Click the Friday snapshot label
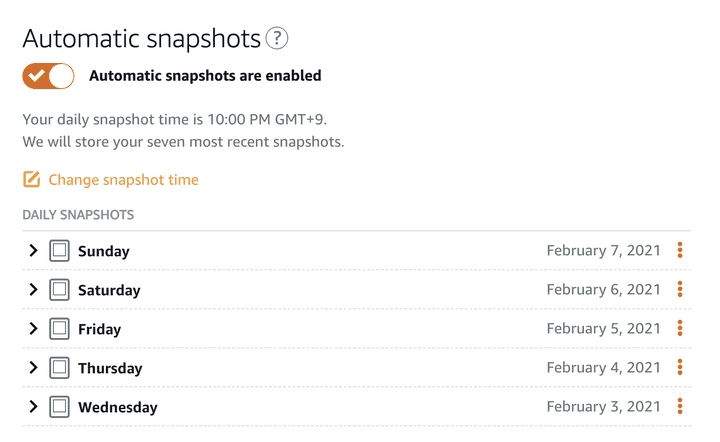This screenshot has width=720, height=442. (99, 329)
